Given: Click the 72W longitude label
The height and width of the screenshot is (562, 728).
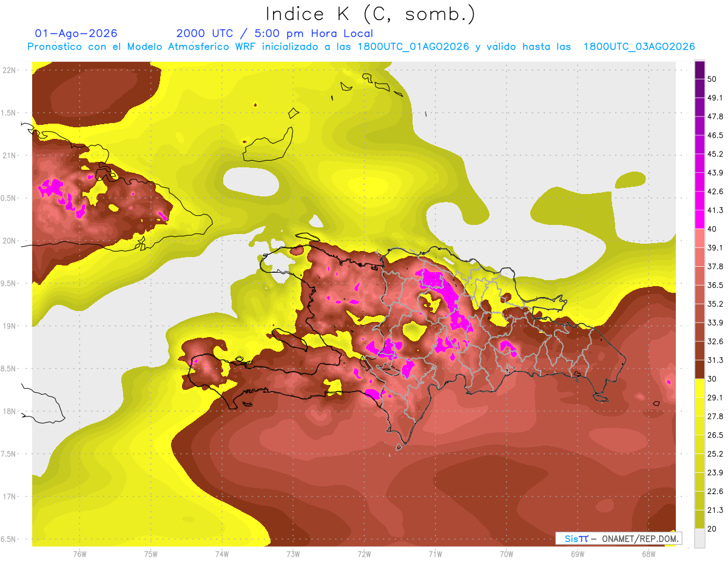Looking at the screenshot, I should 364,554.
